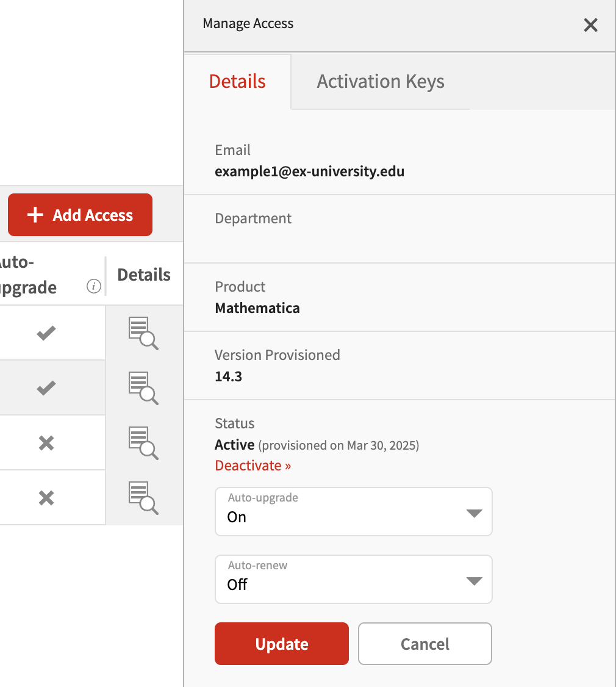
Task: Click the fourth row auto-upgrade X mark
Action: pyautogui.click(x=46, y=498)
